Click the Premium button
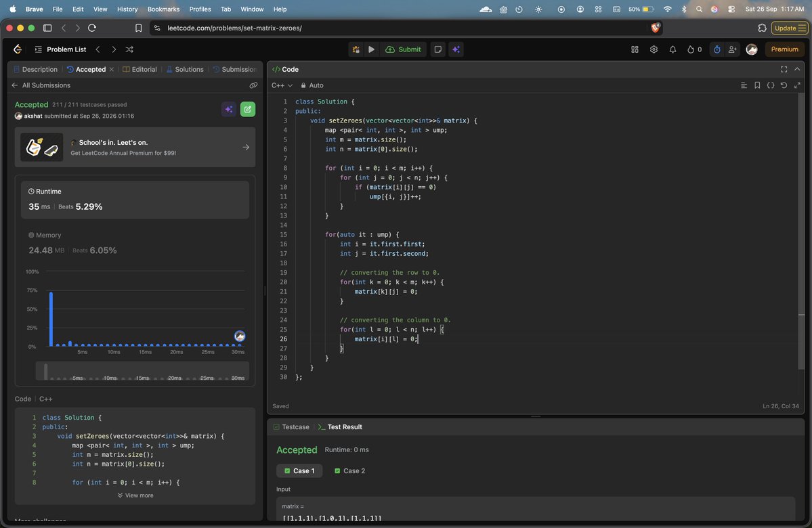The image size is (812, 528). [784, 49]
